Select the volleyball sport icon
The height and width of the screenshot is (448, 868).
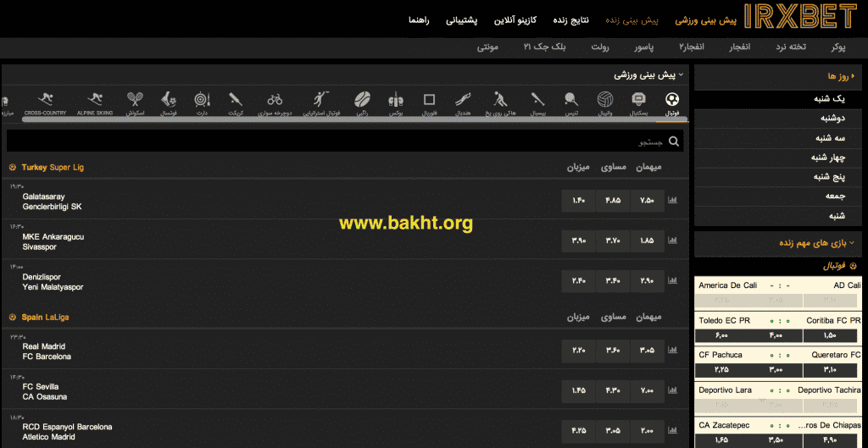(605, 102)
